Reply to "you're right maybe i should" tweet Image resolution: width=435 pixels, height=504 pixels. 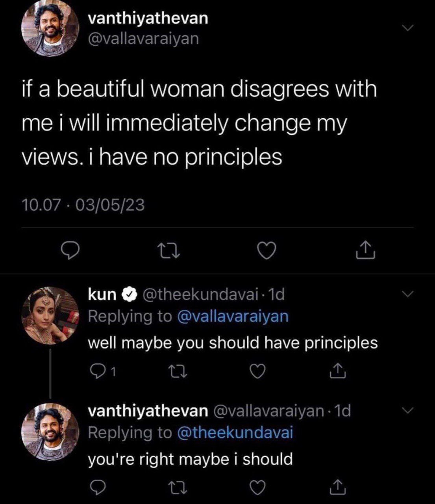(x=96, y=487)
